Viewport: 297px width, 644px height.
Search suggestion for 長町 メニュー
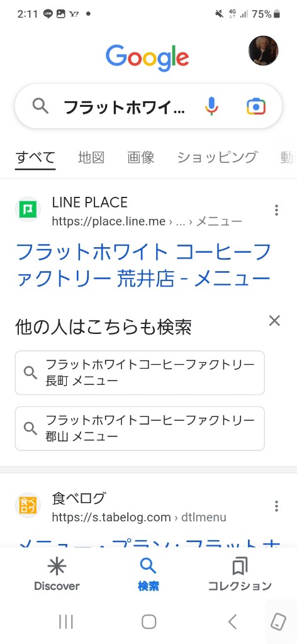[140, 372]
